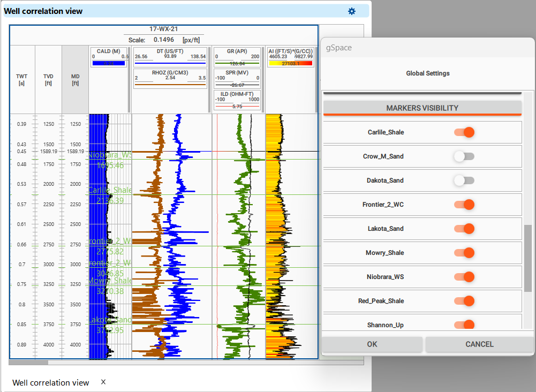Cancel the Global Settings dialog

(479, 344)
